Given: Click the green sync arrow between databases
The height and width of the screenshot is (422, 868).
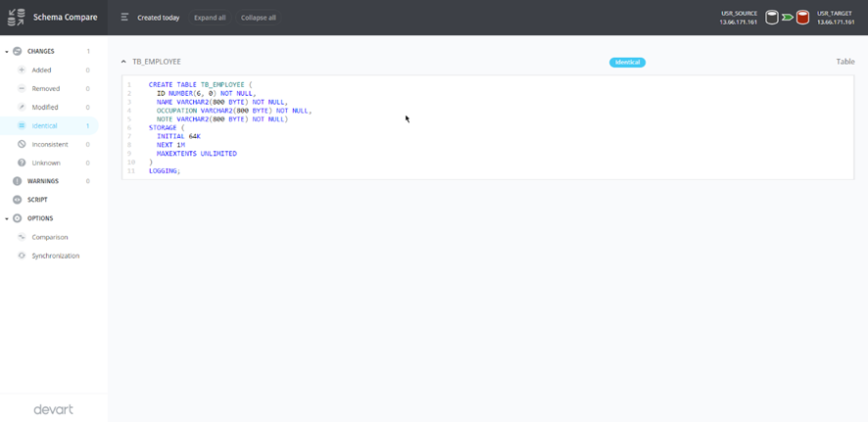Looking at the screenshot, I should pos(787,18).
